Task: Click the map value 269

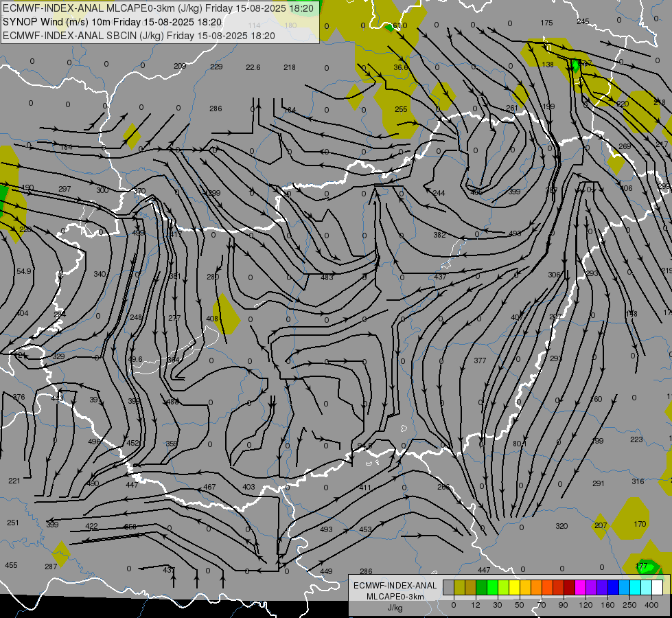Action: tap(625, 146)
